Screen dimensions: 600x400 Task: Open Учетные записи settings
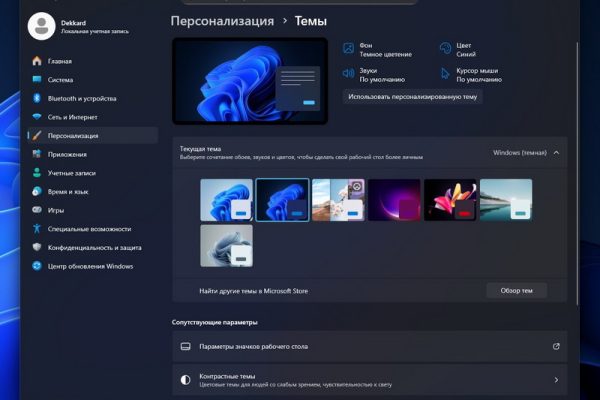(x=71, y=173)
